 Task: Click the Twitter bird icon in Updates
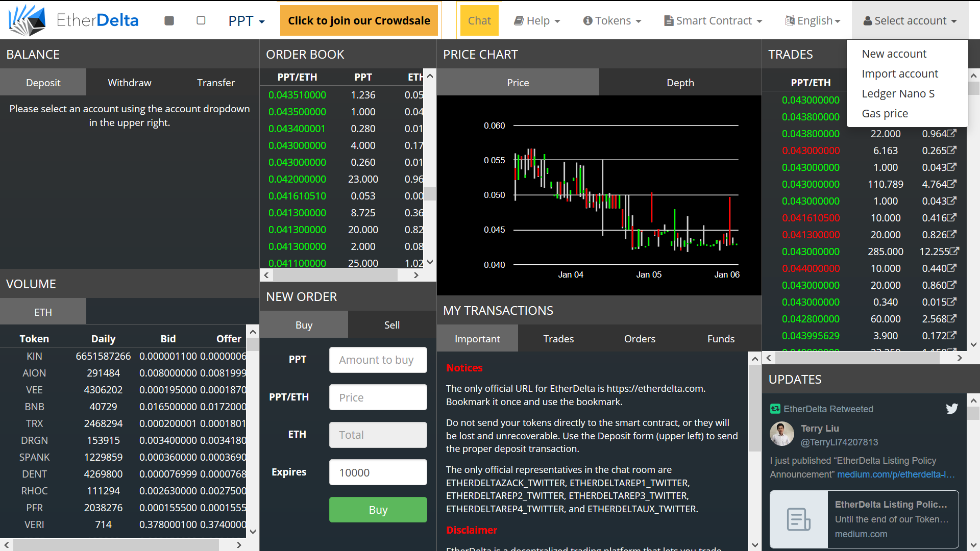(x=951, y=409)
